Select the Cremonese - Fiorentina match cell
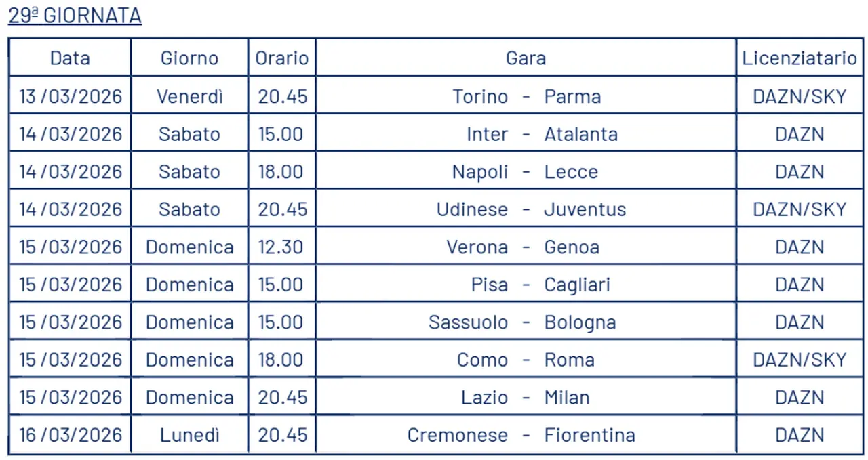868x460 pixels. 526,434
